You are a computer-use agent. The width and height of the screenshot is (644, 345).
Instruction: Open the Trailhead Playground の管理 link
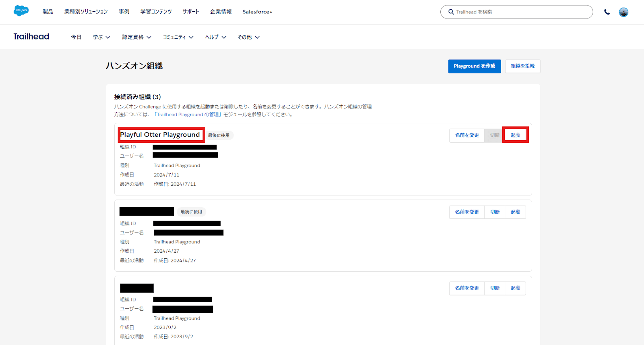[188, 114]
